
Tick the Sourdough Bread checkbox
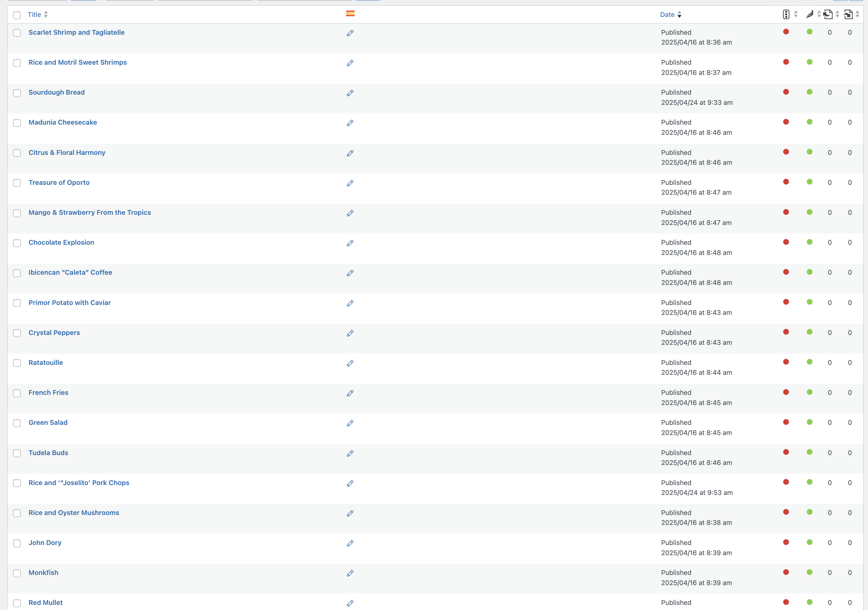(17, 93)
